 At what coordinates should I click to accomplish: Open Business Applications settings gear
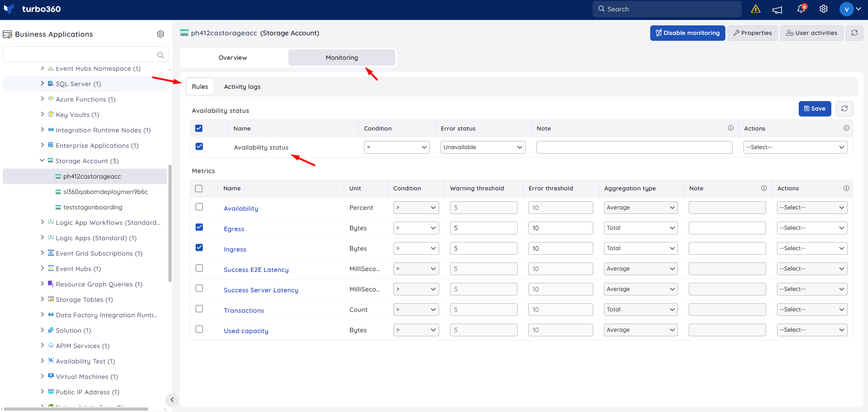[x=160, y=34]
